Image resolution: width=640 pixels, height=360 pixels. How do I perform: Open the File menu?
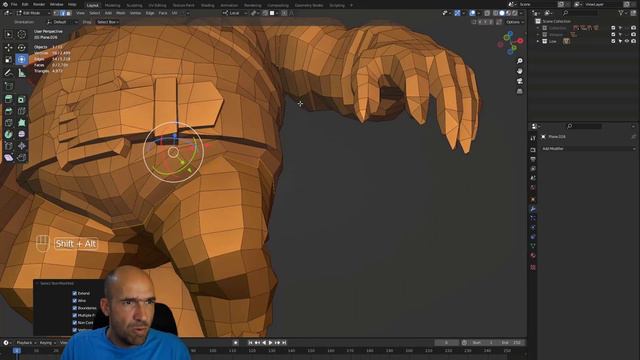coord(14,4)
